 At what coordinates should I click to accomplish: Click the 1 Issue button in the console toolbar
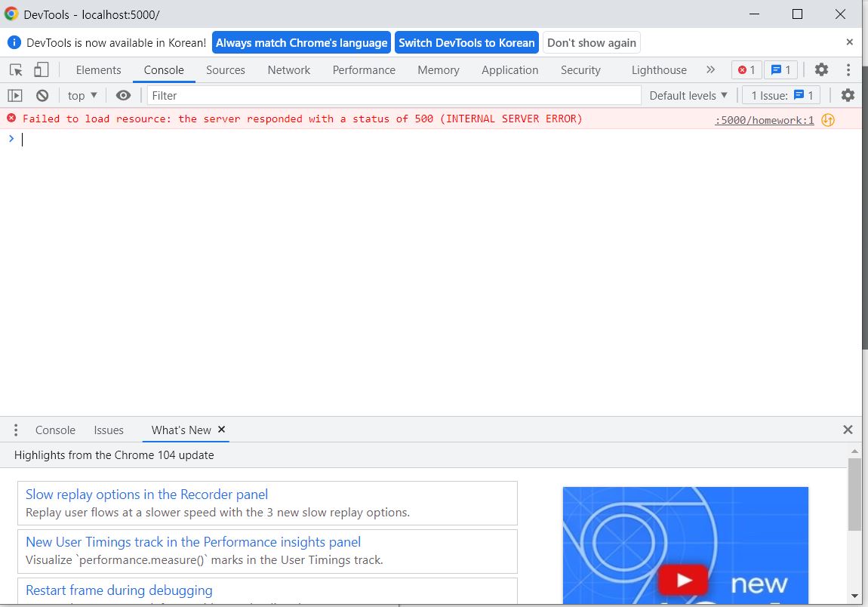[x=781, y=95]
